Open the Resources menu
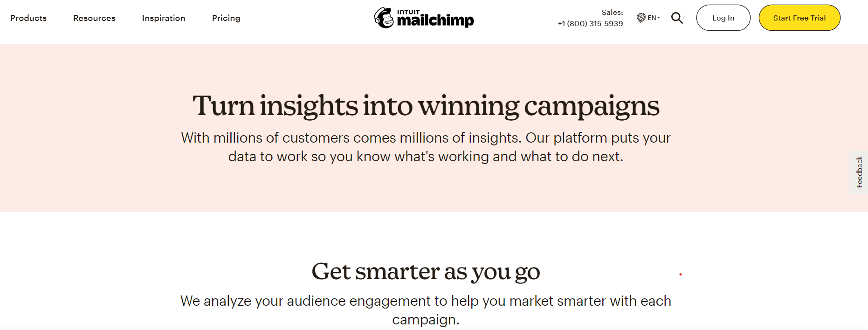This screenshot has height=330, width=868. pyautogui.click(x=94, y=18)
